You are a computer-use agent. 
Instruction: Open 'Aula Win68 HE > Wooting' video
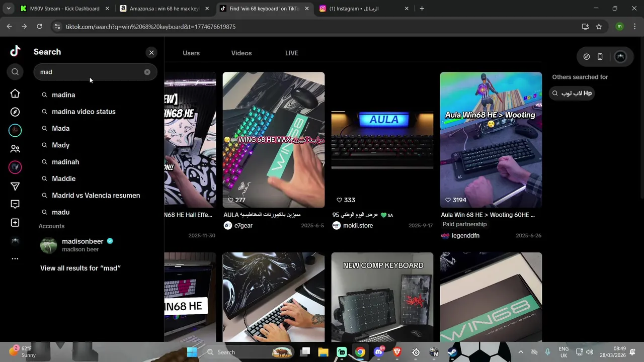(491, 140)
